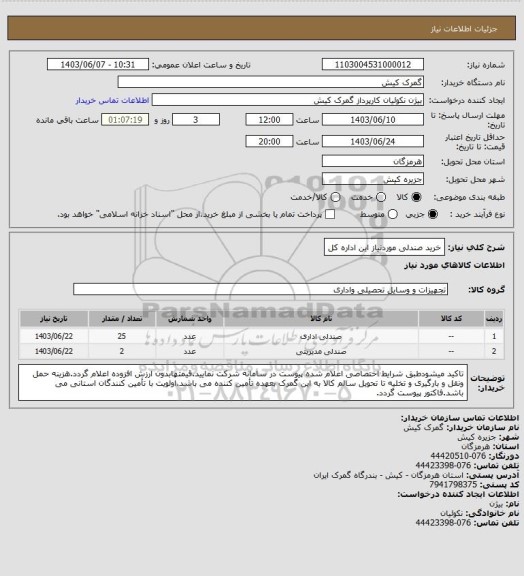Click the buyer organization field گمرک کیش

coord(270,82)
